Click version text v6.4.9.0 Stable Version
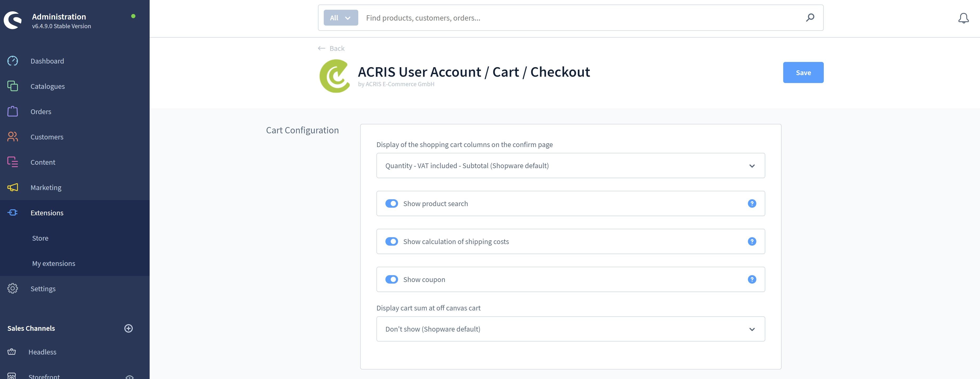 coord(61,26)
